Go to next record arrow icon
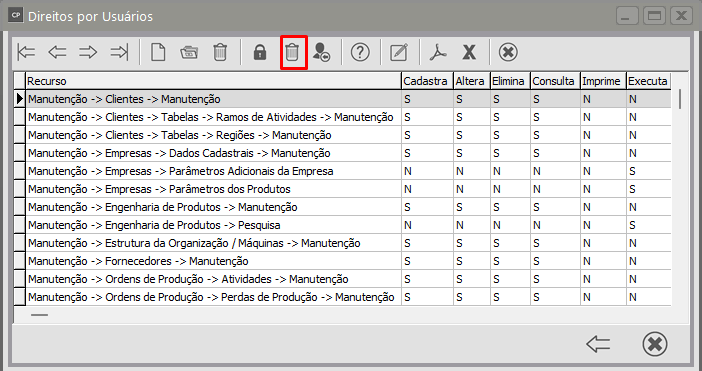 click(x=88, y=52)
